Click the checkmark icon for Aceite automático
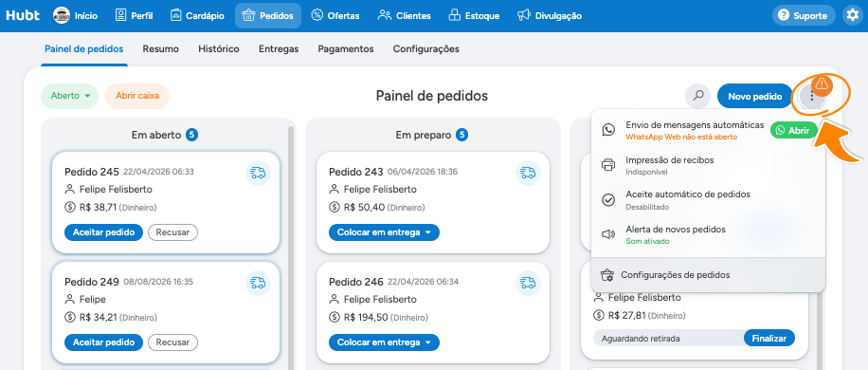The image size is (868, 370). pyautogui.click(x=608, y=200)
